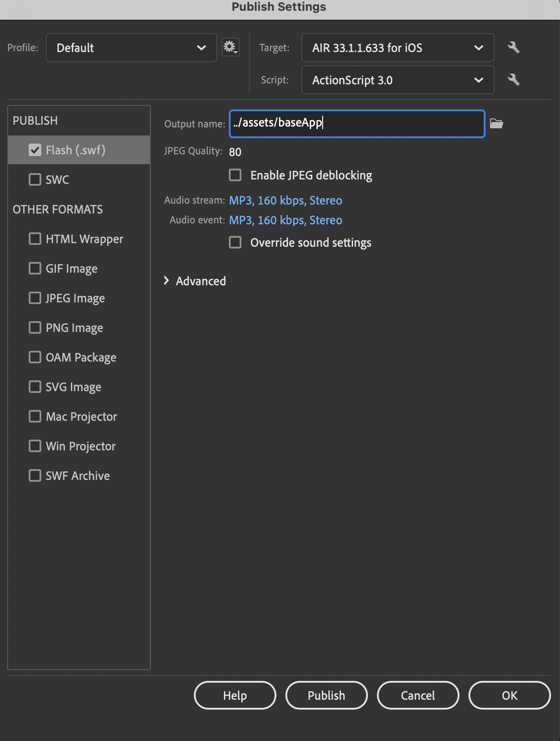Adjust the JPEG Quality value
Image resolution: width=560 pixels, height=741 pixels.
pos(235,152)
